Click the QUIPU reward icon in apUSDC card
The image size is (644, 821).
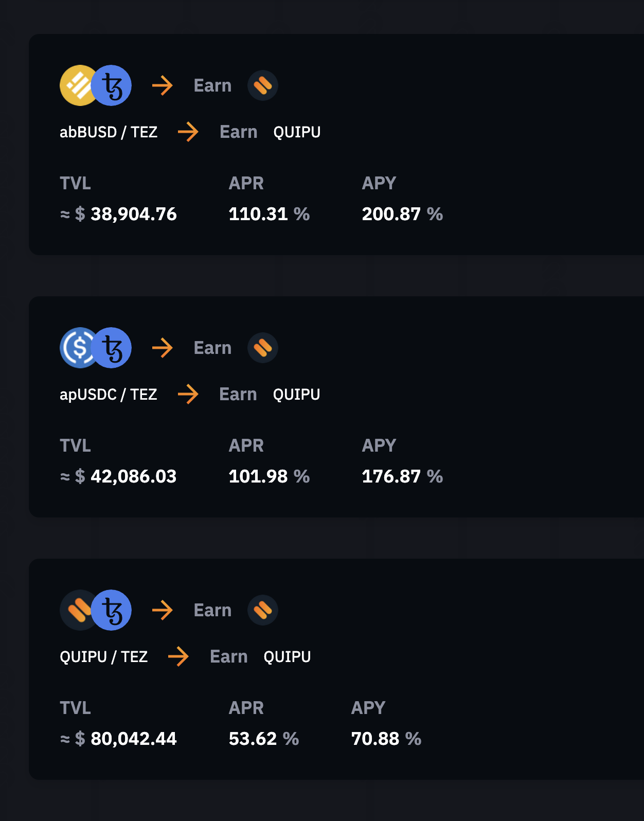(263, 348)
